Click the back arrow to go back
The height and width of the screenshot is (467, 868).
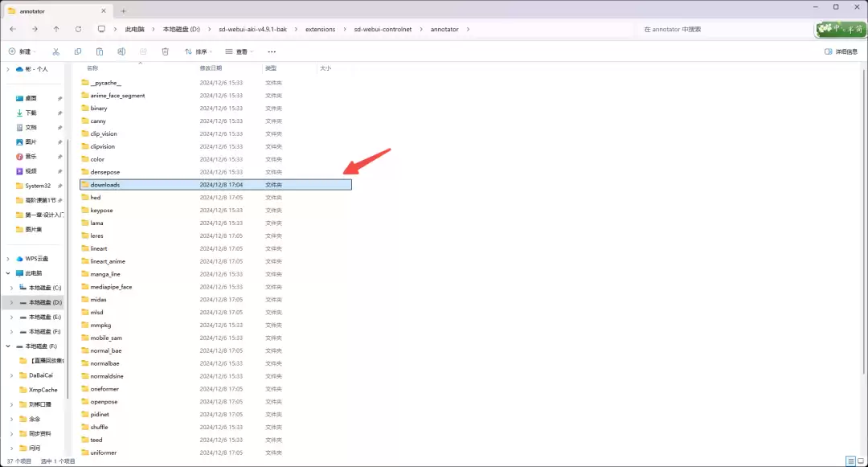click(x=13, y=29)
